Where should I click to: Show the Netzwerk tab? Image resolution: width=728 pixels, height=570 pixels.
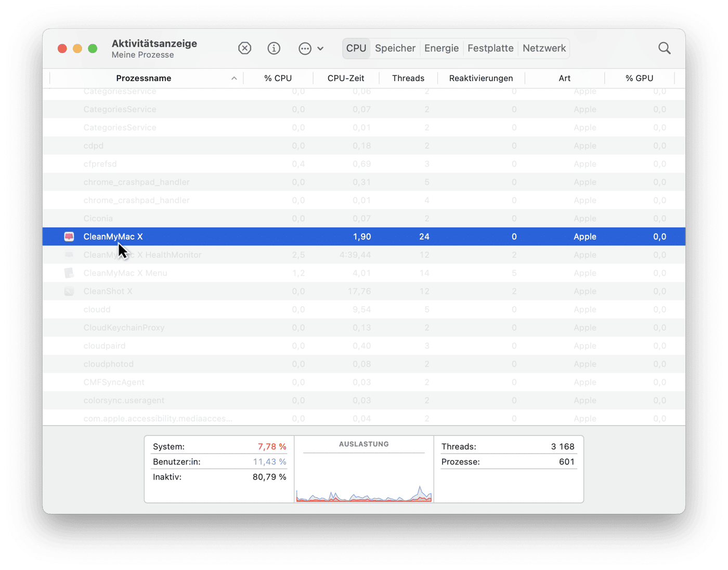coord(544,48)
